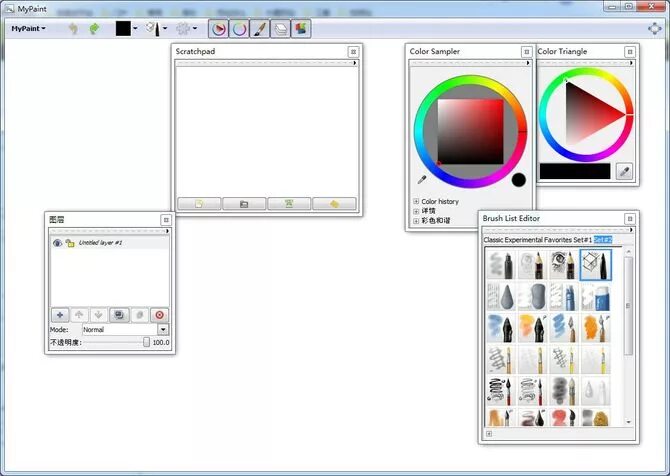
Task: Click the Color Triangle eyedropper button
Action: point(625,171)
